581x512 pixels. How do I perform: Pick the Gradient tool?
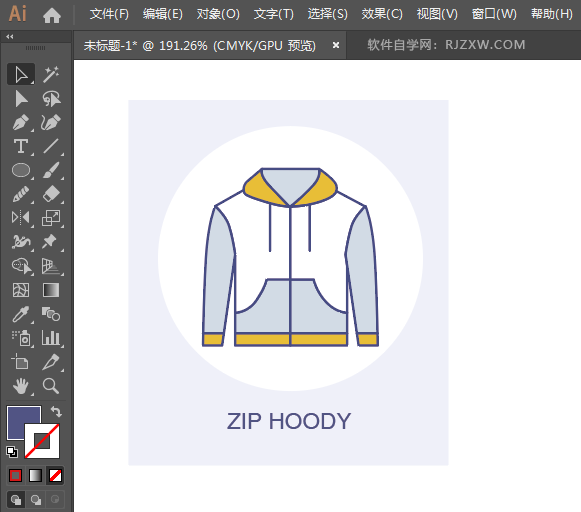click(x=51, y=290)
